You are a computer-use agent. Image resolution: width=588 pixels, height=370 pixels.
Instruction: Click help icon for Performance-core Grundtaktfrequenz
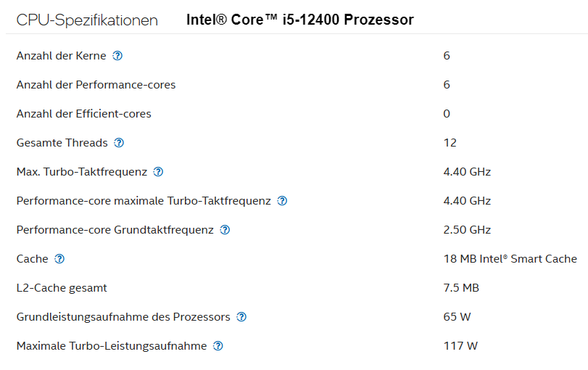[x=225, y=230]
